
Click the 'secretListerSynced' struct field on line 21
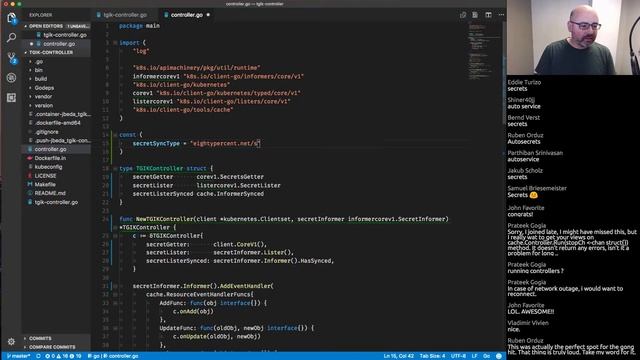[163, 194]
